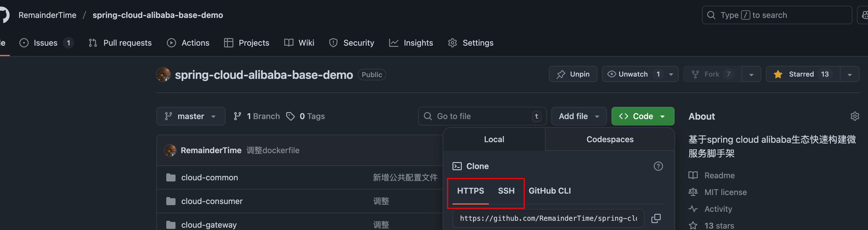Click spring-cloud-alibaba-base-demo breadcrumb link
868x230 pixels.
click(158, 15)
